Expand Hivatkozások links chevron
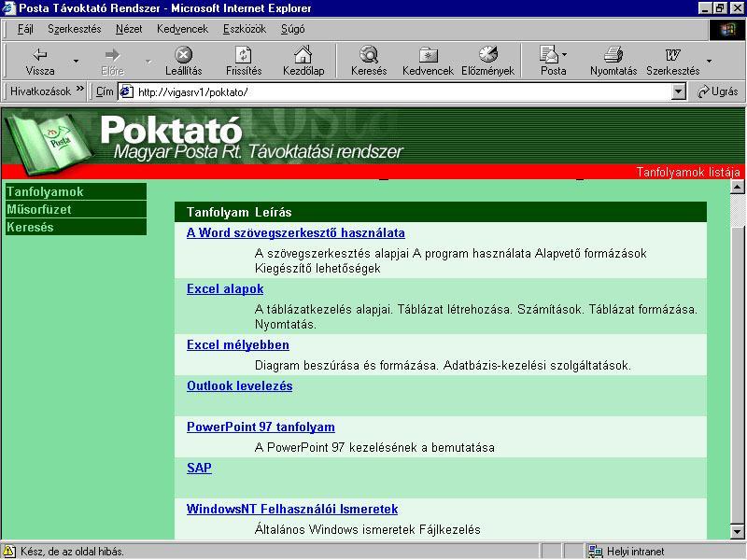This screenshot has height=560, width=747. 79,89
